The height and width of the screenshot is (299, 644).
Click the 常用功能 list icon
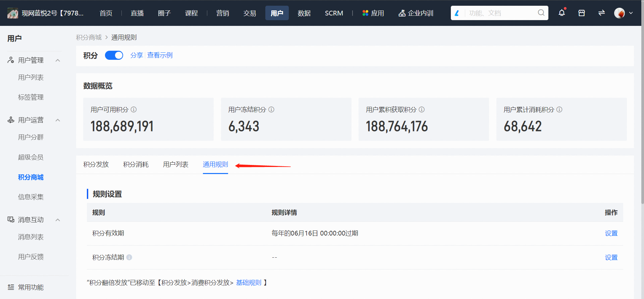point(11,287)
